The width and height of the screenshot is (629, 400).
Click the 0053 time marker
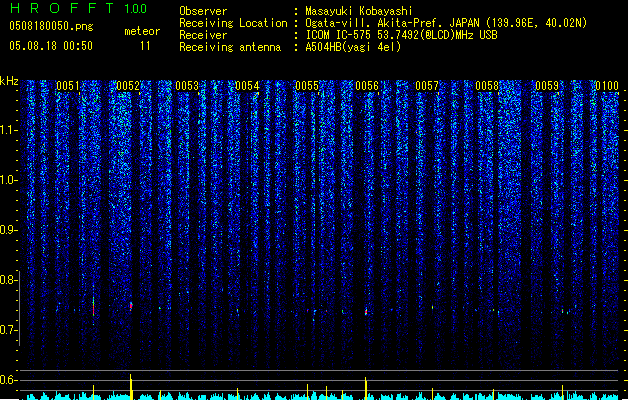coord(187,86)
